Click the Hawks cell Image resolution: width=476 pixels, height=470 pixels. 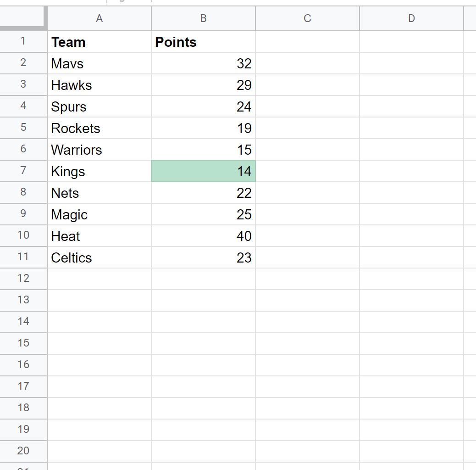pyautogui.click(x=99, y=85)
